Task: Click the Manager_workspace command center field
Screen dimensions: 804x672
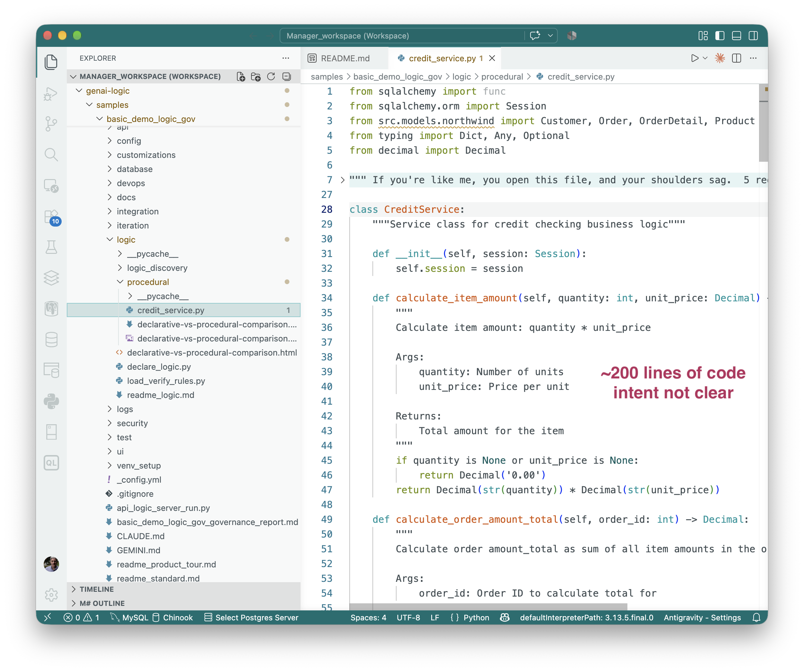Action: click(402, 36)
